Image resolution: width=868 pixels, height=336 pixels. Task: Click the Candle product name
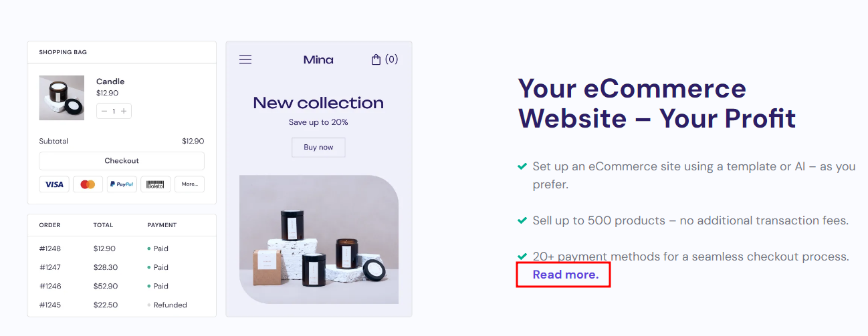pyautogui.click(x=110, y=81)
